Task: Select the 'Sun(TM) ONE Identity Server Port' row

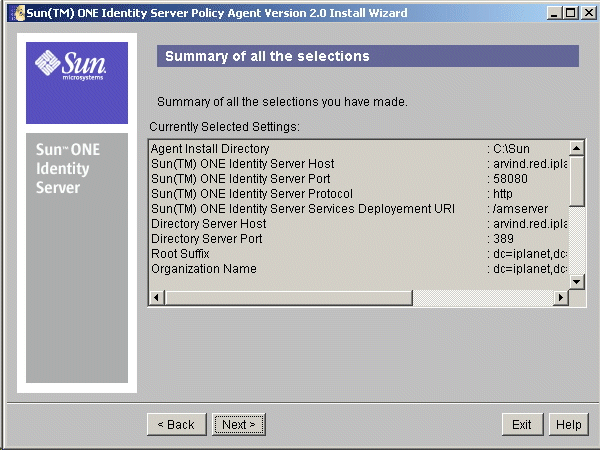Action: tap(359, 179)
